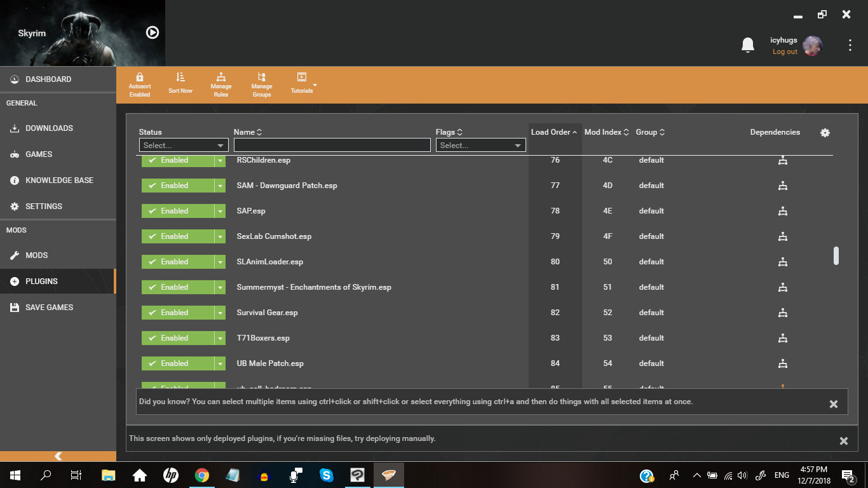Open the Status filter dropdown

(184, 146)
